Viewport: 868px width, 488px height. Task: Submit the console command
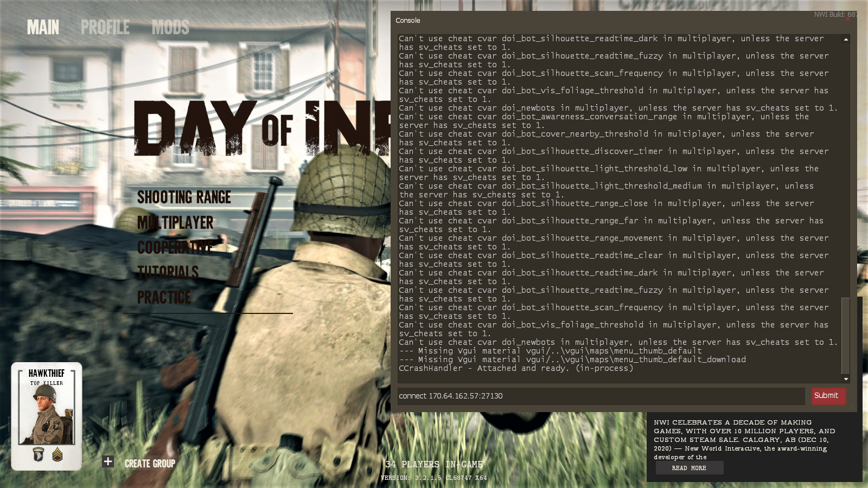pos(828,396)
